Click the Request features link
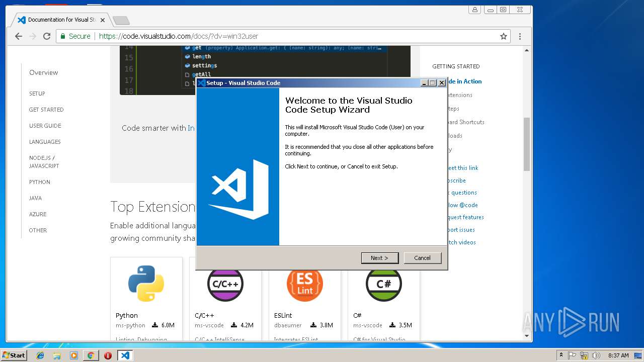 (466, 217)
